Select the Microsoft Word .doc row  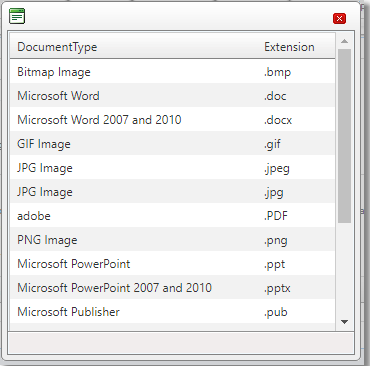pos(172,96)
